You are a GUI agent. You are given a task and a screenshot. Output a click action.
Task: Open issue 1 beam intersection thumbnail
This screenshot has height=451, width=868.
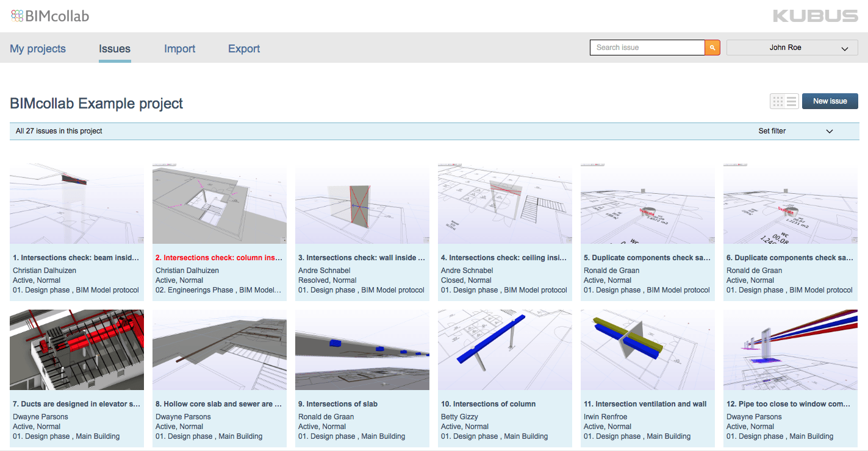77,204
